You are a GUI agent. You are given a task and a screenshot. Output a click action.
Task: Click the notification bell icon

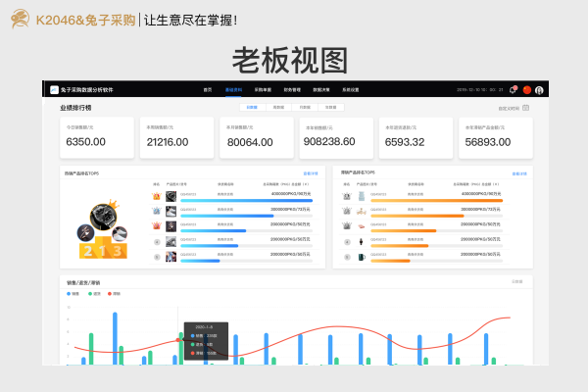pos(513,89)
